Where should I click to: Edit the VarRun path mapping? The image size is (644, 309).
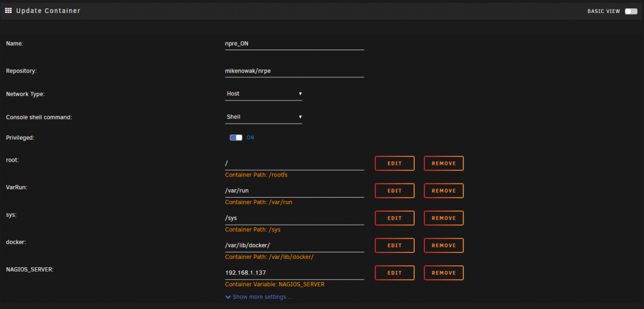tap(395, 191)
